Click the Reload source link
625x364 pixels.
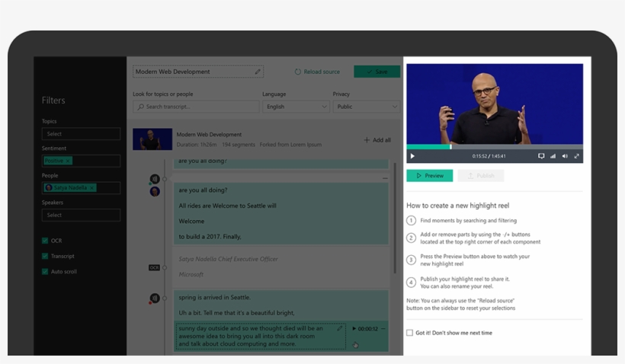317,72
